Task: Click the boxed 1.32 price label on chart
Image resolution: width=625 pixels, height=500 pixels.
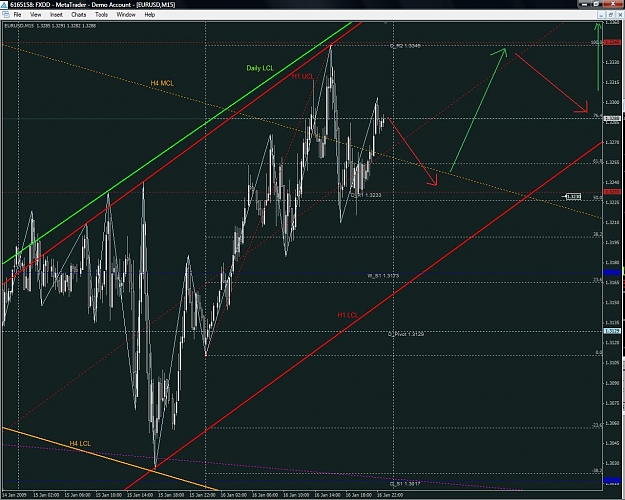Action: tap(574, 196)
